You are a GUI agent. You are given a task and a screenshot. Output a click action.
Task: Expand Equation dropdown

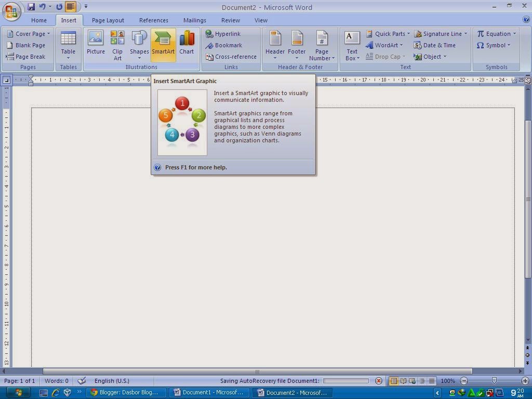[496, 34]
